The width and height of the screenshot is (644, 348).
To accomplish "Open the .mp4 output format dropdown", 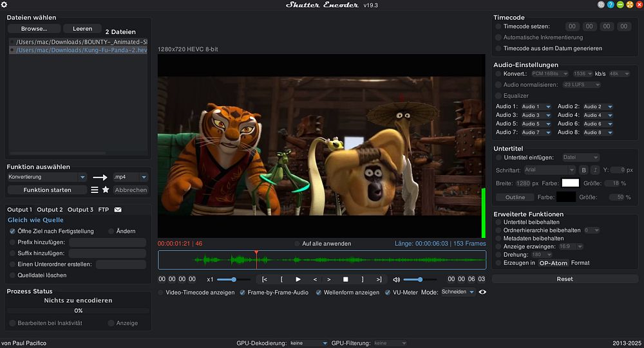I will pyautogui.click(x=130, y=177).
